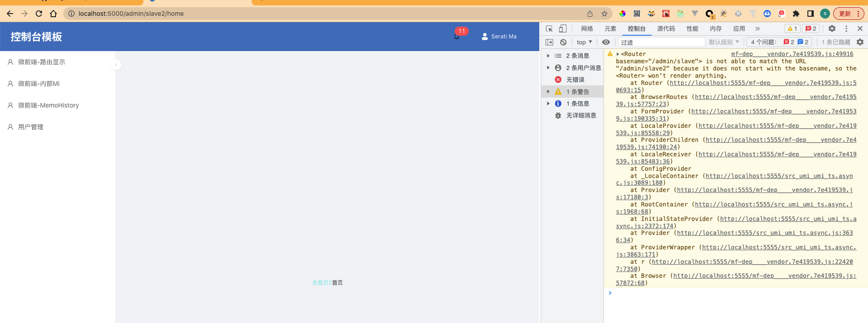Expand 2 条消息 group

[x=572, y=56]
